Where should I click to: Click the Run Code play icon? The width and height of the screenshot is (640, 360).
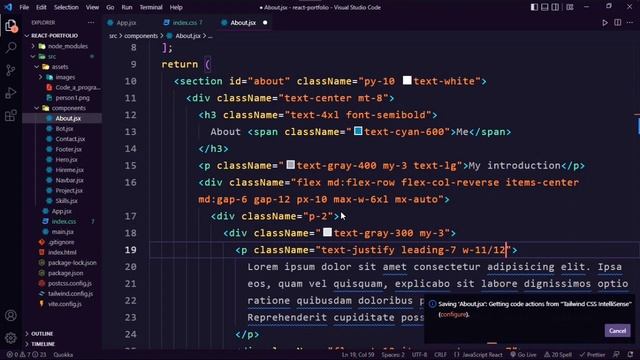605,23
